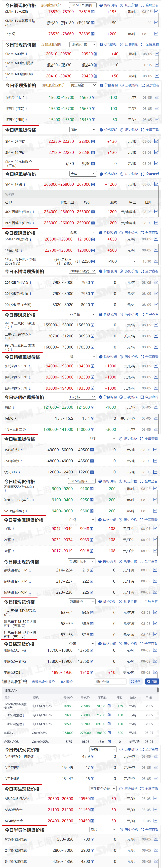This screenshot has width=162, height=868.
Task: Click info icon beside SMM 1#锡
Action: (24, 184)
